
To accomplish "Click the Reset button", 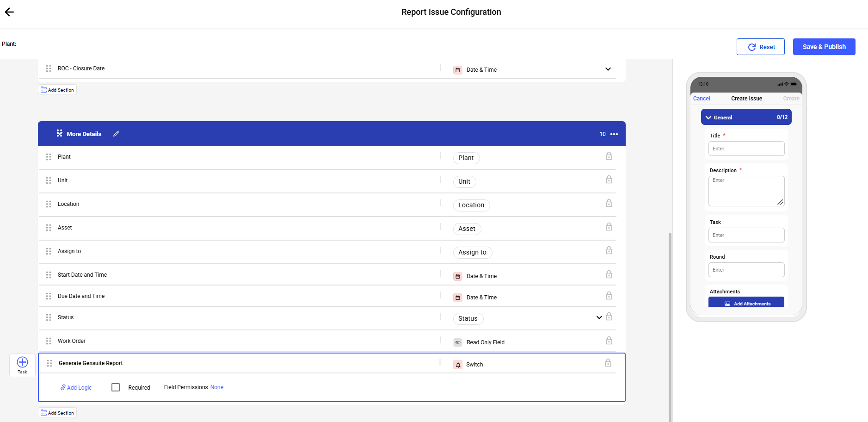I will pos(761,47).
